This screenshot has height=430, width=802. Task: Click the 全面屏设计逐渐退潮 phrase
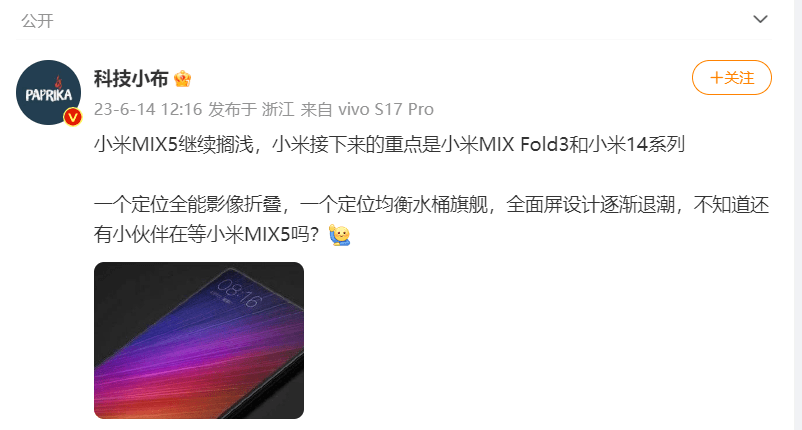pyautogui.click(x=590, y=205)
